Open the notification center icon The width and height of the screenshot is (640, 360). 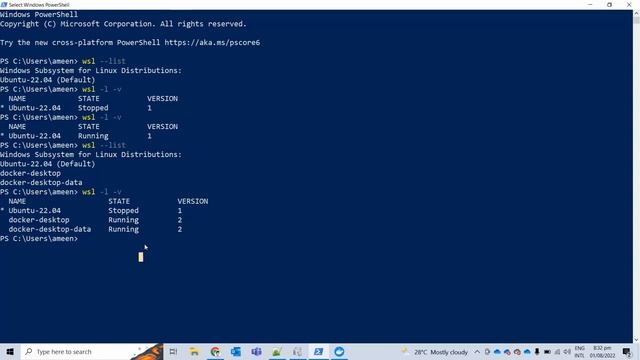coord(627,352)
